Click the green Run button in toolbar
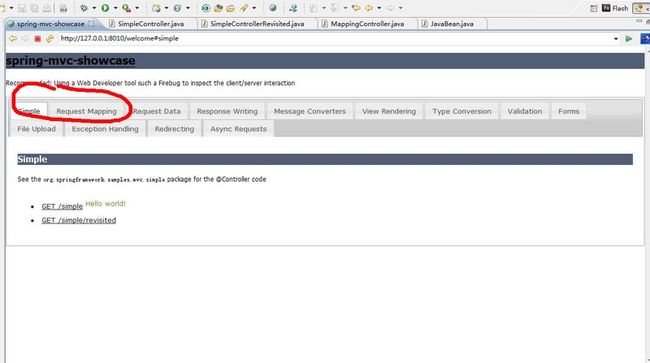This screenshot has width=650, height=363. tap(105, 8)
